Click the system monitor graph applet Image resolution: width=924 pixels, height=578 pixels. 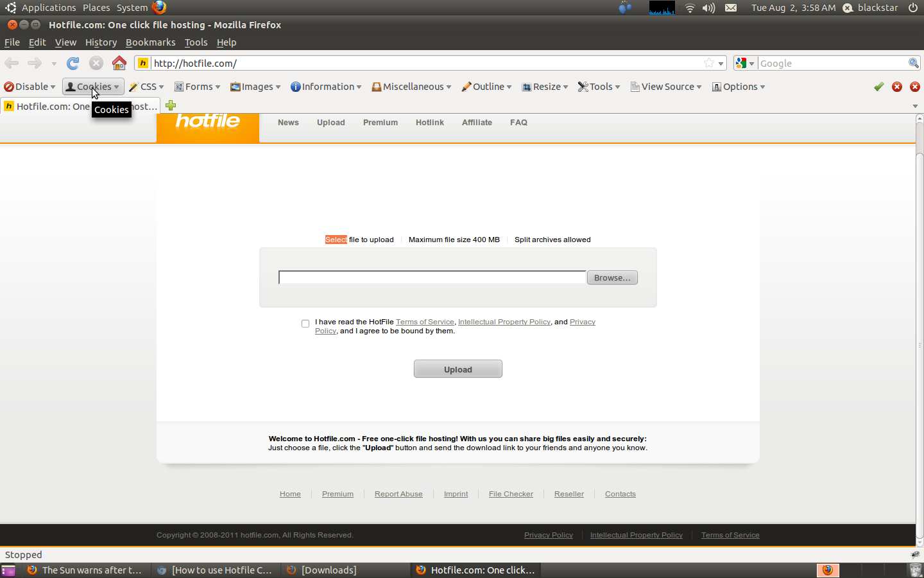(662, 8)
